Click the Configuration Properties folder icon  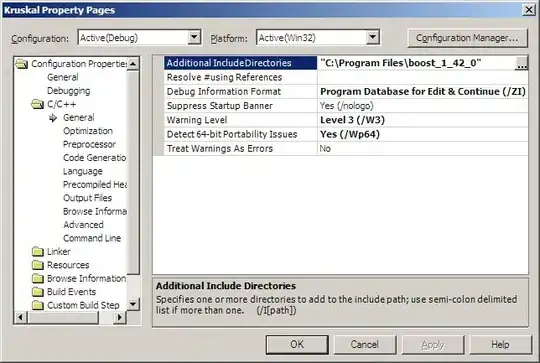point(22,64)
